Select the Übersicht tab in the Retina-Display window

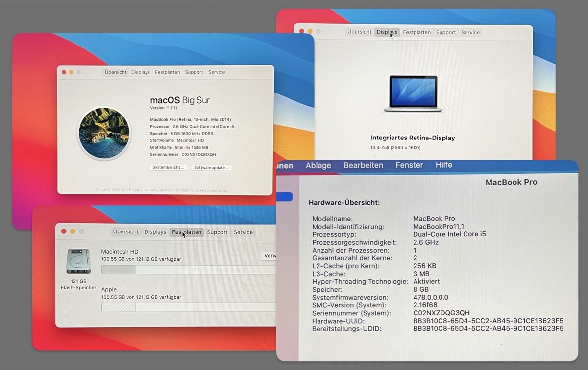360,32
